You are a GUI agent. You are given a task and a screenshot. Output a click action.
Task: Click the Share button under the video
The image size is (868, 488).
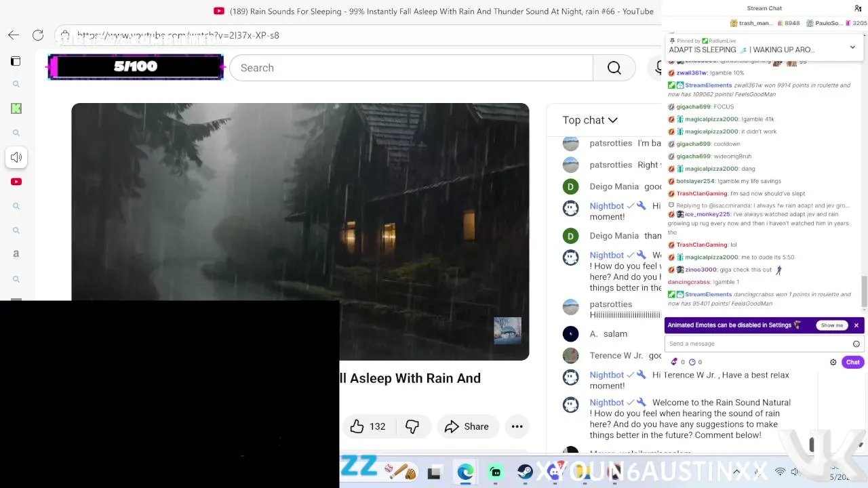[467, 426]
